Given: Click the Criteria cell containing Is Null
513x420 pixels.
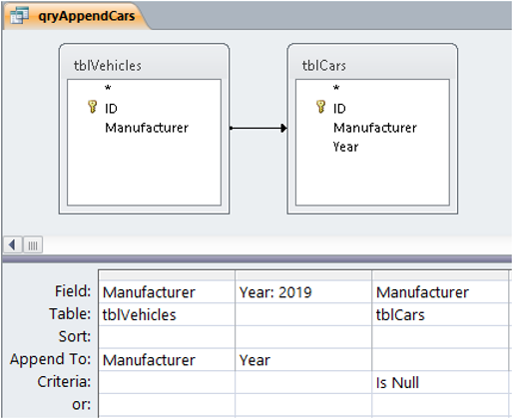Looking at the screenshot, I should click(440, 382).
